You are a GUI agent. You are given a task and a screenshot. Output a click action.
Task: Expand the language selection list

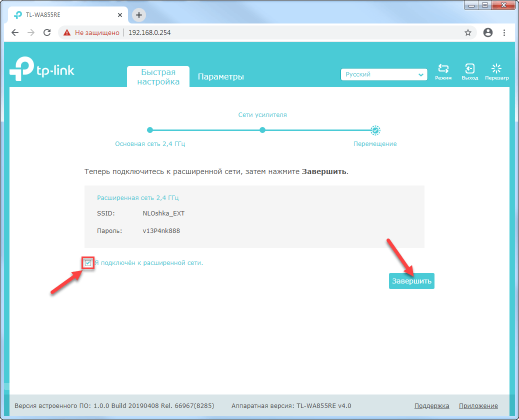pos(384,74)
